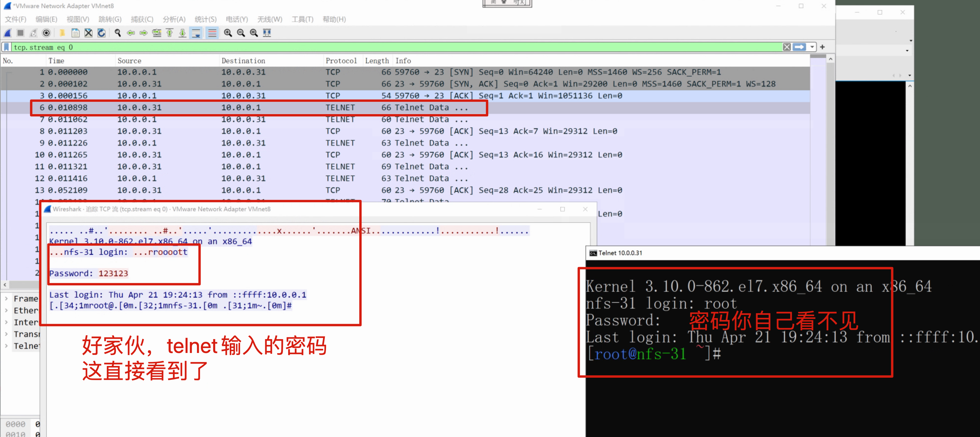Open the display filter history dropdown
Image resolution: width=980 pixels, height=437 pixels.
pyautogui.click(x=812, y=47)
